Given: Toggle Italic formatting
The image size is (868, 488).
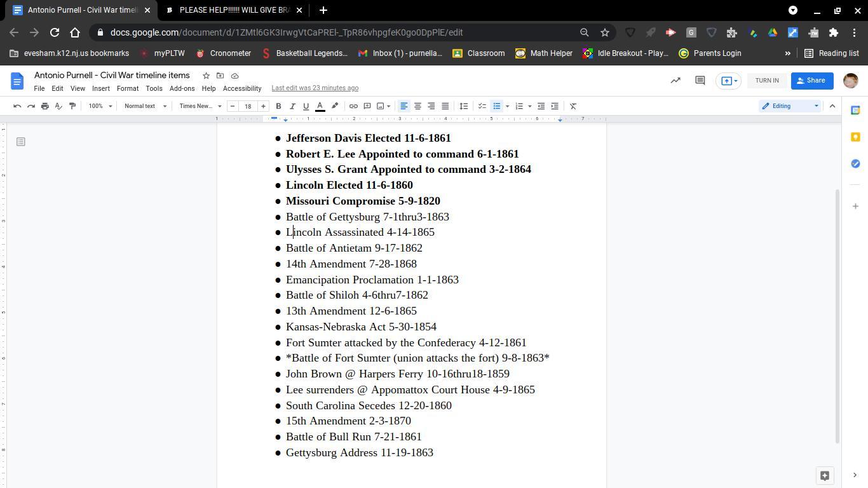Looking at the screenshot, I should coord(292,106).
